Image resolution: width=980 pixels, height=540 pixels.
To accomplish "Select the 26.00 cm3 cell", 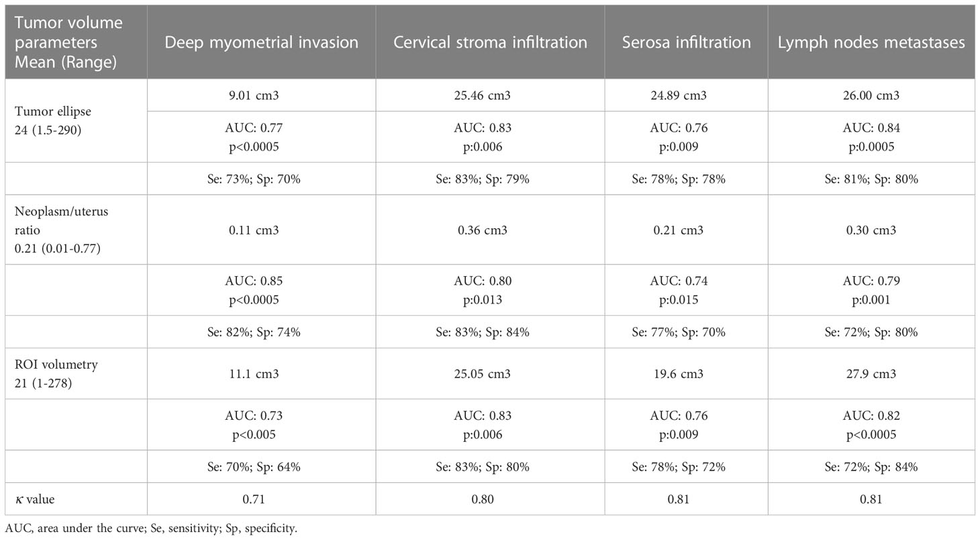I will click(x=871, y=95).
